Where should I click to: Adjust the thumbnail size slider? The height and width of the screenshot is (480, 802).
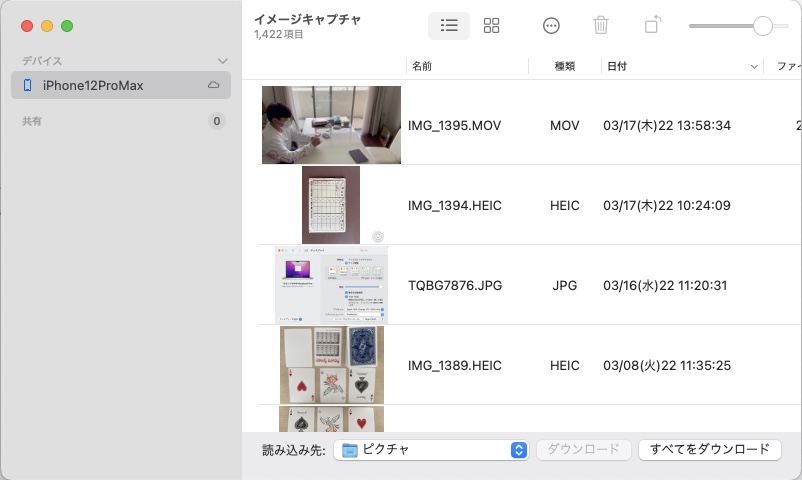point(762,26)
